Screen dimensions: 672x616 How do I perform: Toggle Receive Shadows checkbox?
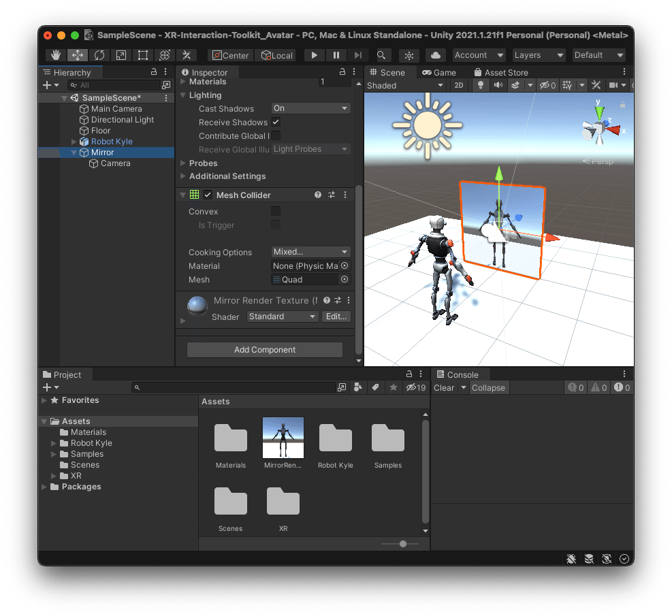coord(276,122)
